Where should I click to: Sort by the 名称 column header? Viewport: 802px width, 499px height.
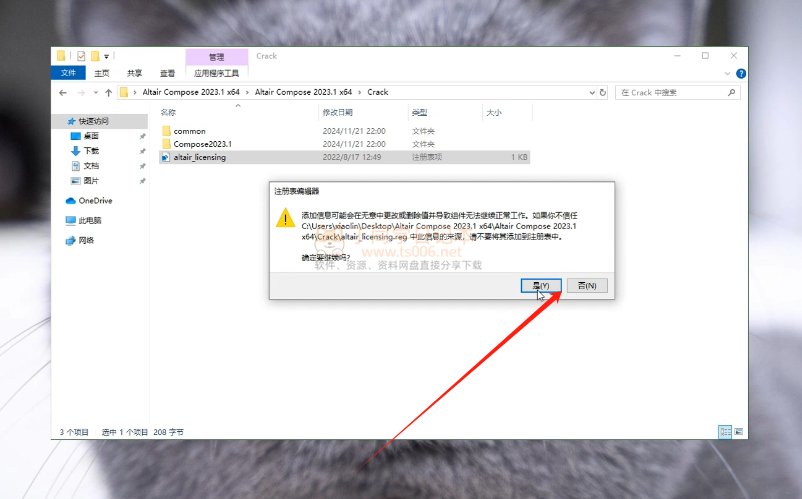168,112
